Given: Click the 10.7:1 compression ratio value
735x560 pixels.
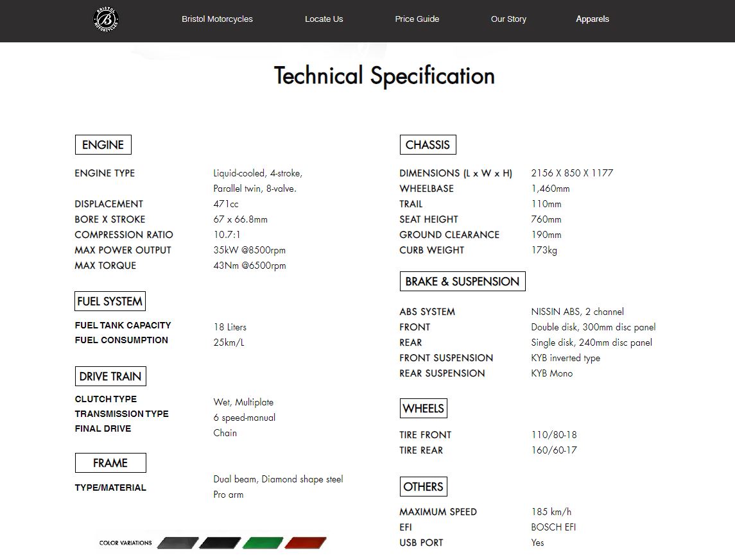Looking at the screenshot, I should [227, 235].
